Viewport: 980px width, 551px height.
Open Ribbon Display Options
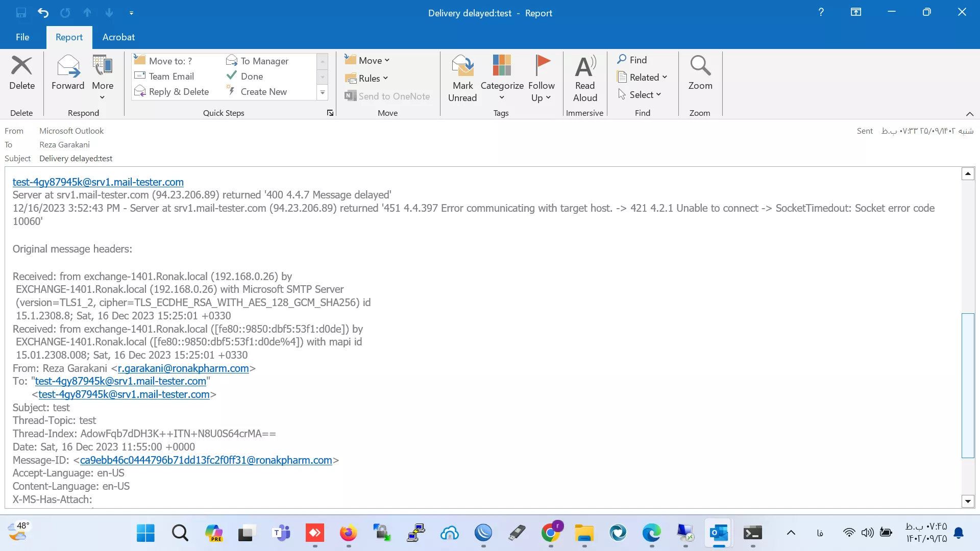tap(856, 12)
